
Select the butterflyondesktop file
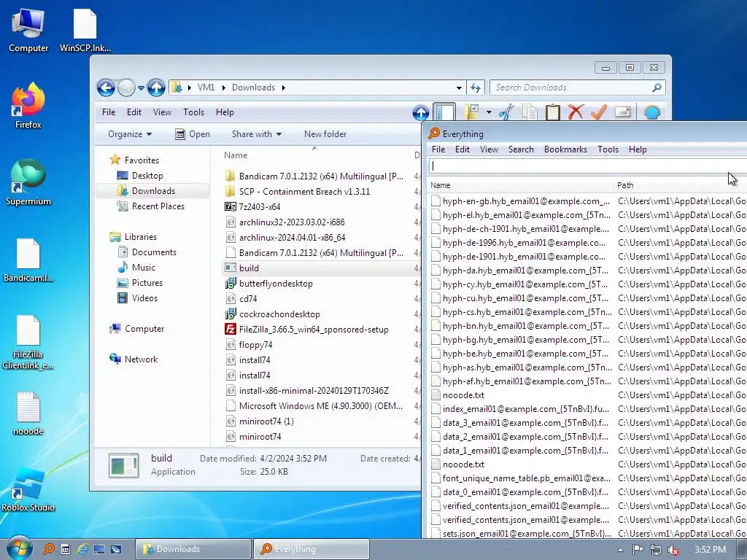[x=276, y=284]
